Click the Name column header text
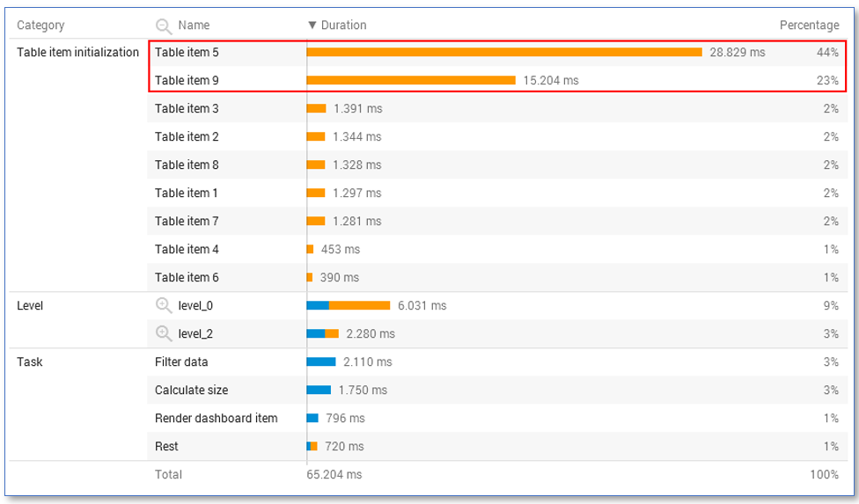 click(x=194, y=26)
